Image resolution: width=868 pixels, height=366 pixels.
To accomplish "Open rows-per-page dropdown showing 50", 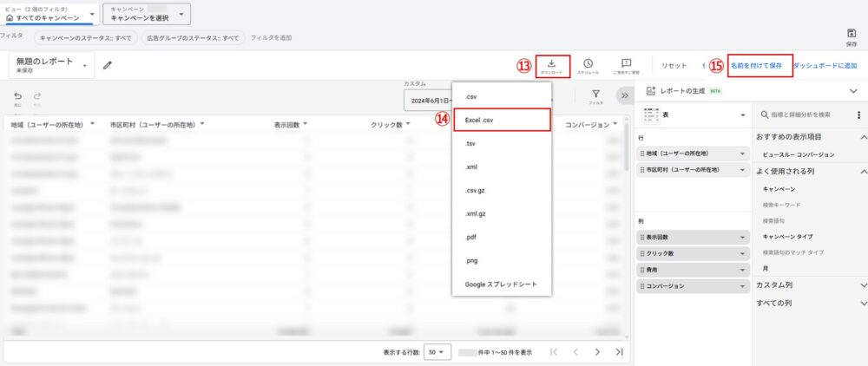I will (437, 352).
